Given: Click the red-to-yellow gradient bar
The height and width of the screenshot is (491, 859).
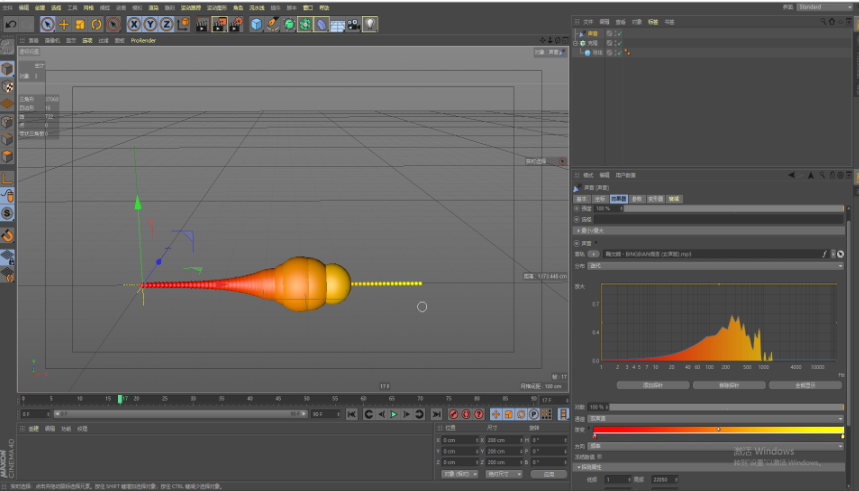Looking at the screenshot, I should click(x=718, y=430).
